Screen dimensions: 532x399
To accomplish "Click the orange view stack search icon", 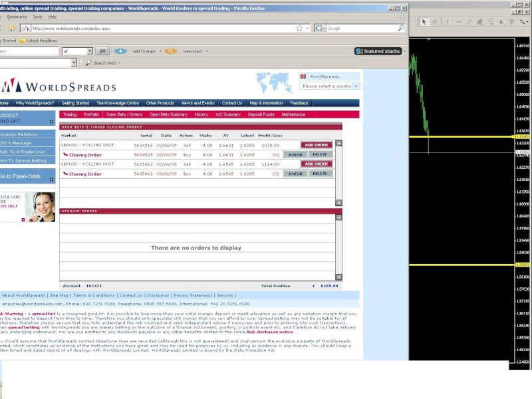I will tap(171, 51).
